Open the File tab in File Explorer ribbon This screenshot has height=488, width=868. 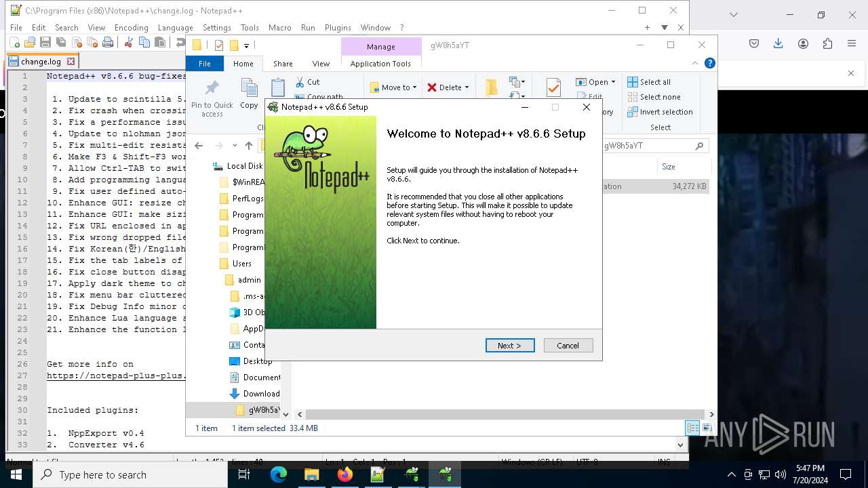pos(205,63)
